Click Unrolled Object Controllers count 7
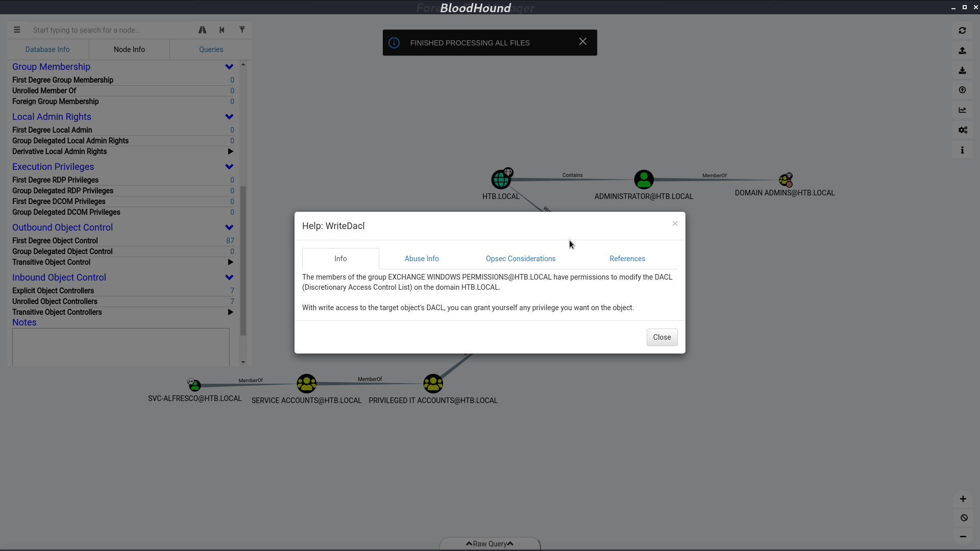The width and height of the screenshot is (980, 551). point(232,302)
